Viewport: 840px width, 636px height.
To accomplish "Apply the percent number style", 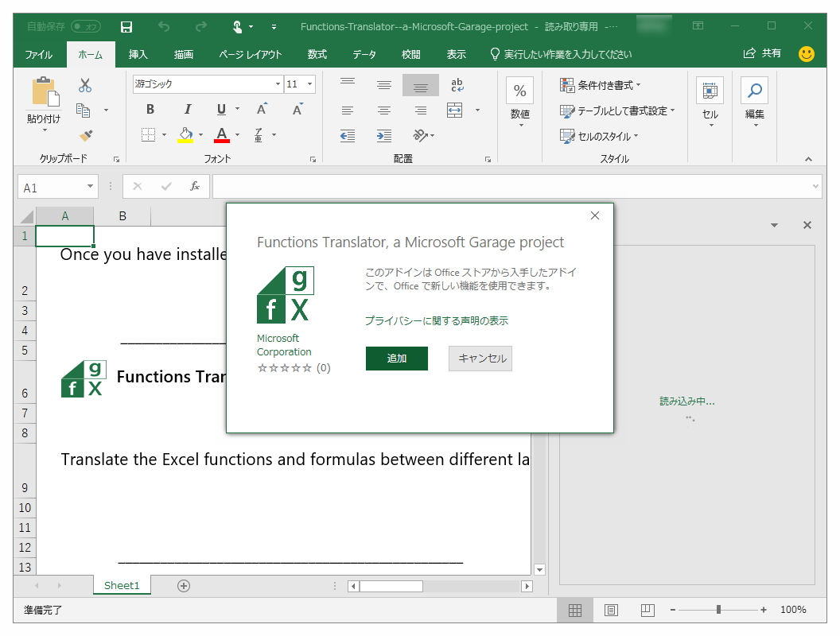I will pyautogui.click(x=519, y=90).
